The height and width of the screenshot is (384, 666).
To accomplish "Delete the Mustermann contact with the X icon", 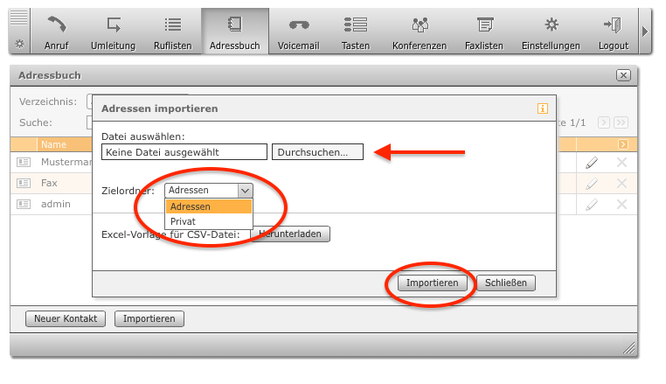I will click(x=622, y=162).
